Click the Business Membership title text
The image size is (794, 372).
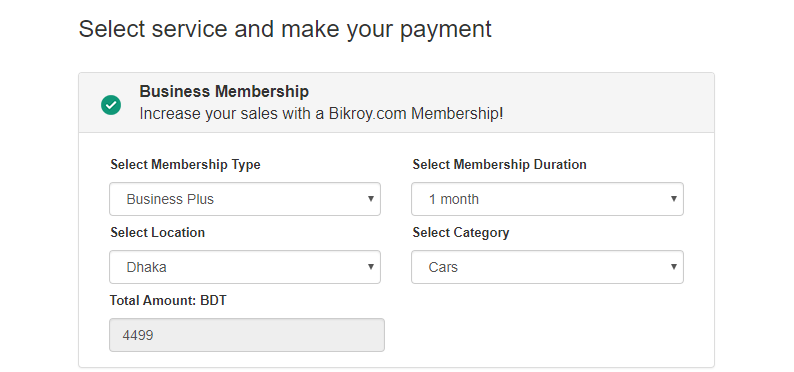(x=224, y=92)
